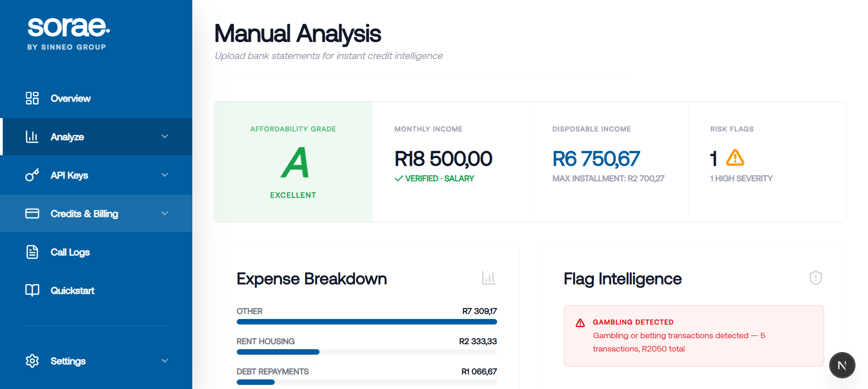Click the sorae logo link
Screen dimensions: 868x389
click(x=68, y=33)
